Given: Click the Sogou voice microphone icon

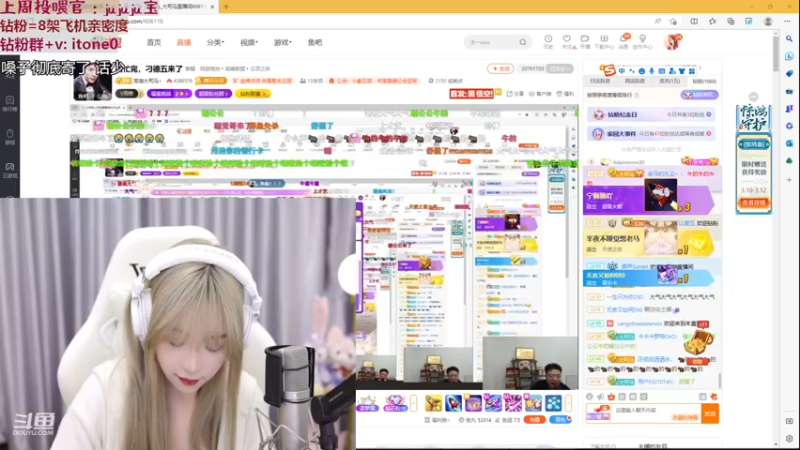Looking at the screenshot, I should (x=652, y=71).
